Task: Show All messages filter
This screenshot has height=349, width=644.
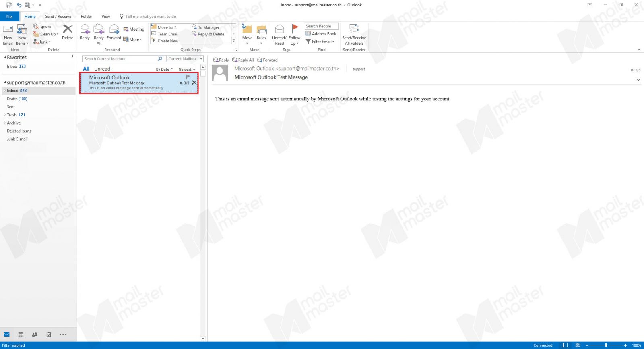Action: pyautogui.click(x=86, y=69)
